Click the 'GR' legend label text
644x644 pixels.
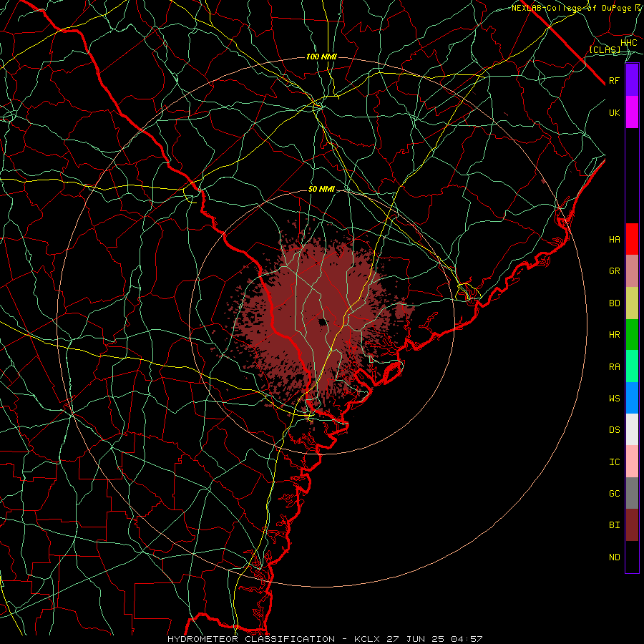tap(614, 271)
